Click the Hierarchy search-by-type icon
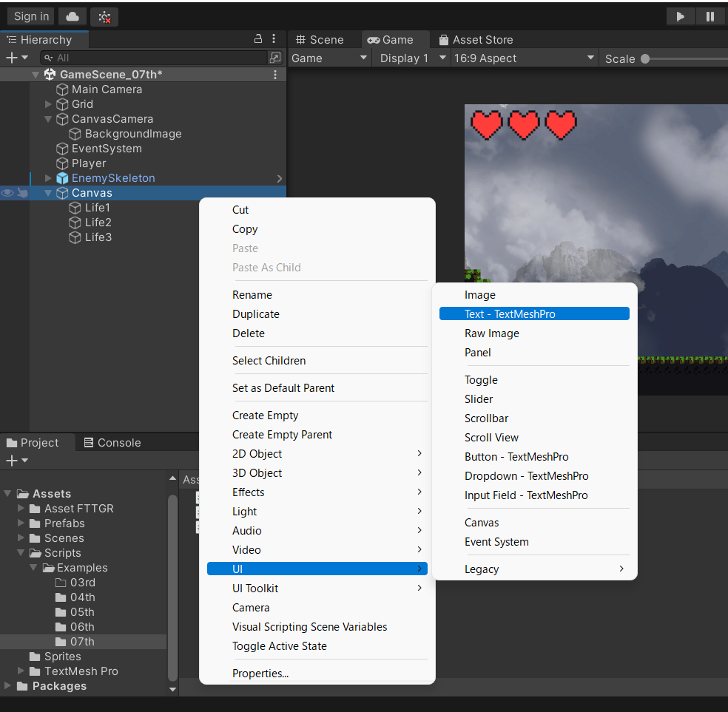Screen dimensions: 728x712 pyautogui.click(x=275, y=58)
